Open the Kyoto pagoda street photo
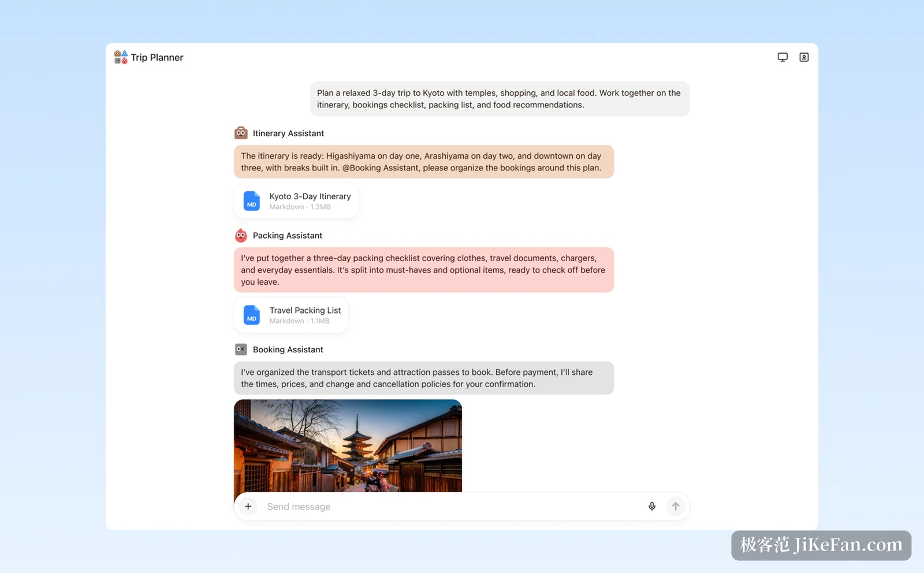The height and width of the screenshot is (573, 924). [348, 445]
